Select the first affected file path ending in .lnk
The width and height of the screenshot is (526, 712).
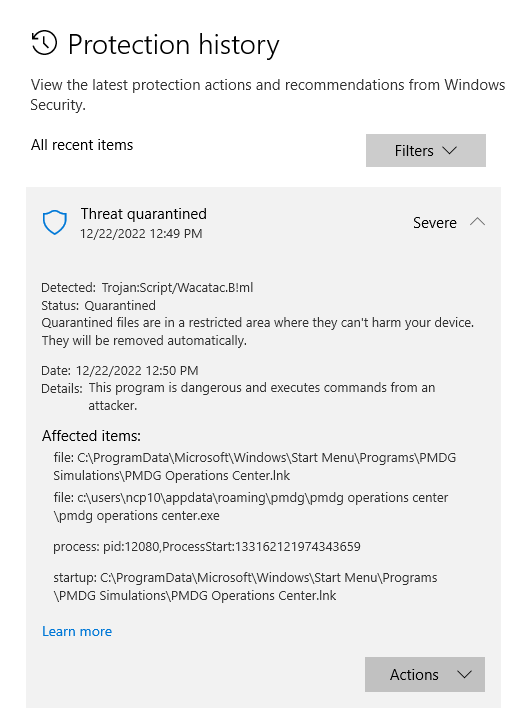pyautogui.click(x=254, y=466)
